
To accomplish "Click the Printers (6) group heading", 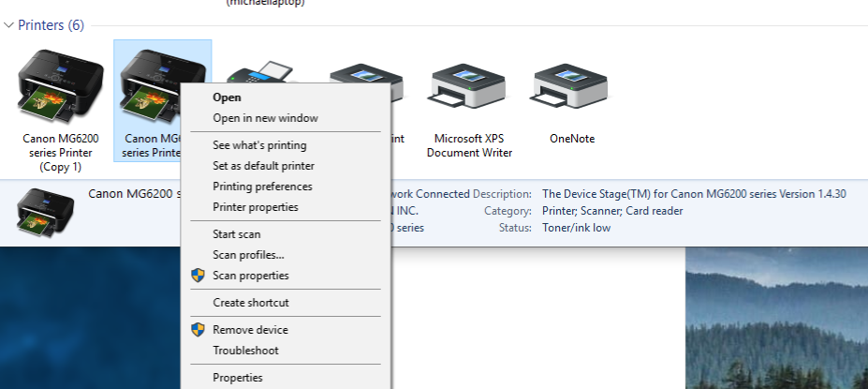I will [51, 25].
